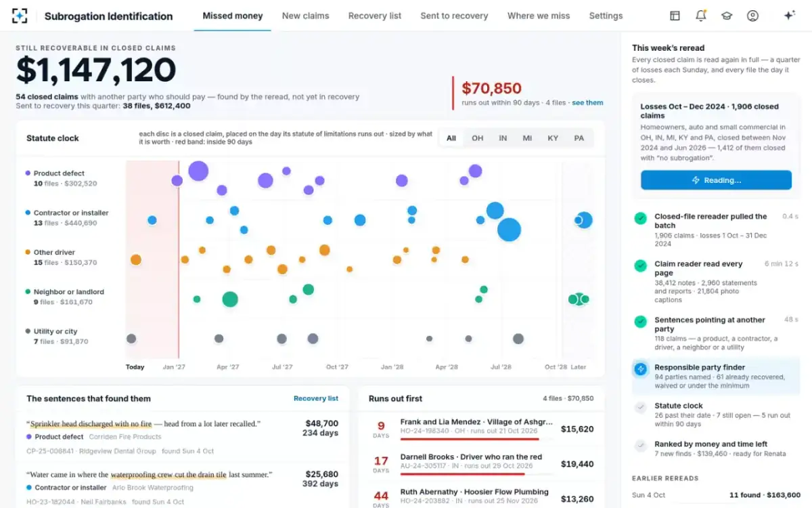The image size is (812, 508).
Task: Open the Recovery list tab in navigation
Action: [375, 16]
